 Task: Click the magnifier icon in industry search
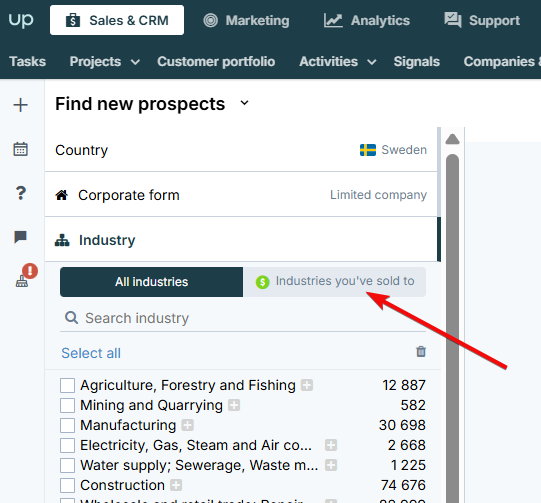tap(71, 317)
